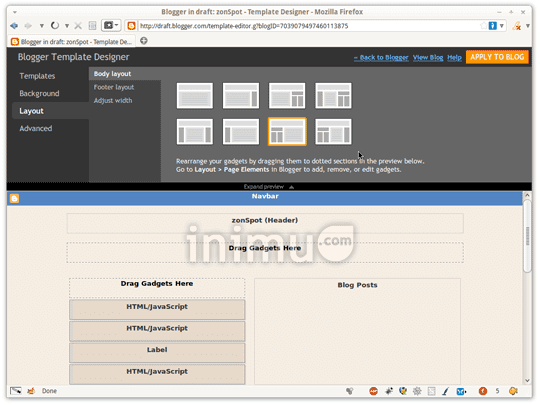Click the blue feed icon in address bar
The image size is (540, 405).
click(493, 26)
